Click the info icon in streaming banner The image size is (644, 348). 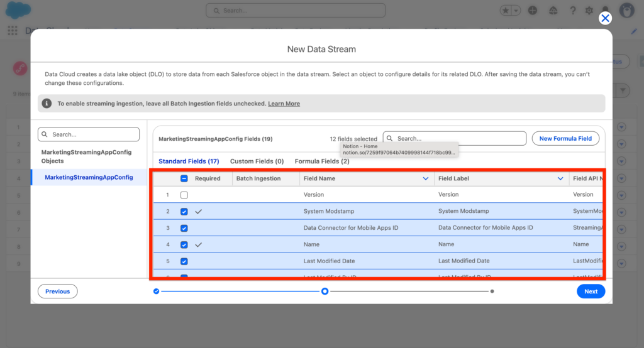pos(47,104)
